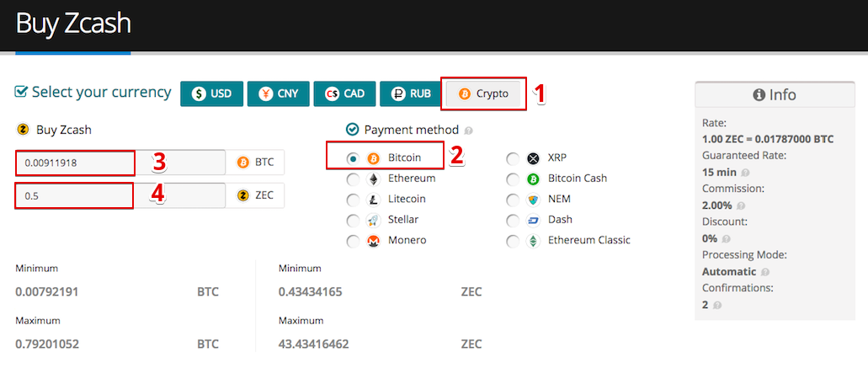
Task: Click the Zcash icon beside Buy Zcash
Action: pos(24,131)
